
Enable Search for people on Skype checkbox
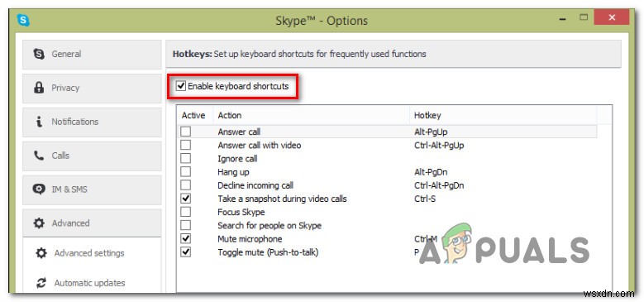(186, 225)
